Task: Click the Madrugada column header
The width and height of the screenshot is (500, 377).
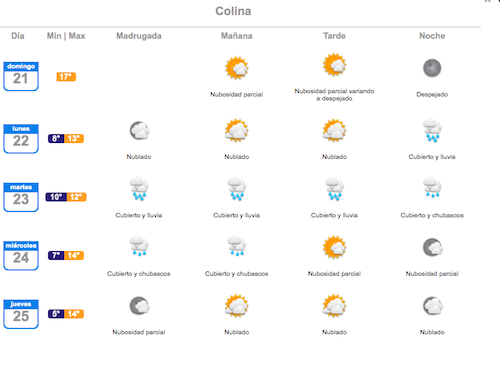Action: point(139,36)
